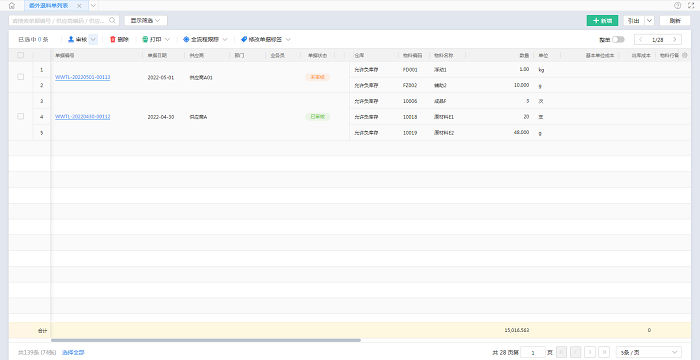This screenshot has width=700, height=360.
Task: Click the green add new button
Action: [602, 21]
